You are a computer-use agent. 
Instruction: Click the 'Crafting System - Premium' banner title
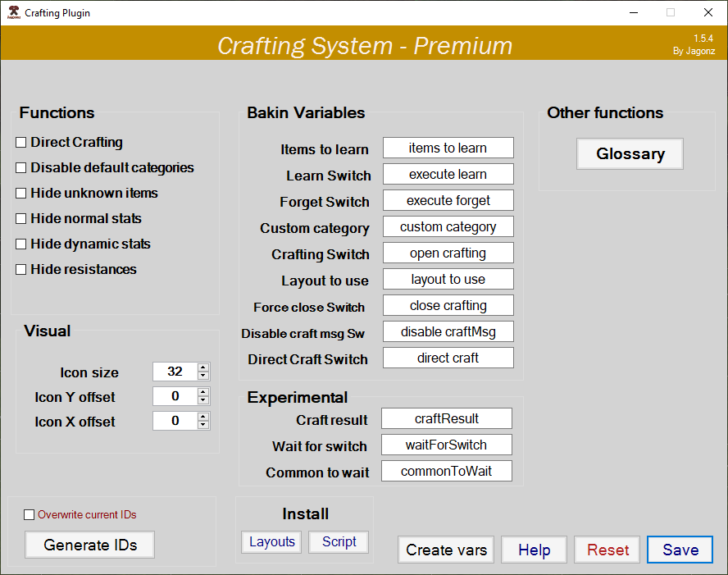click(x=365, y=46)
